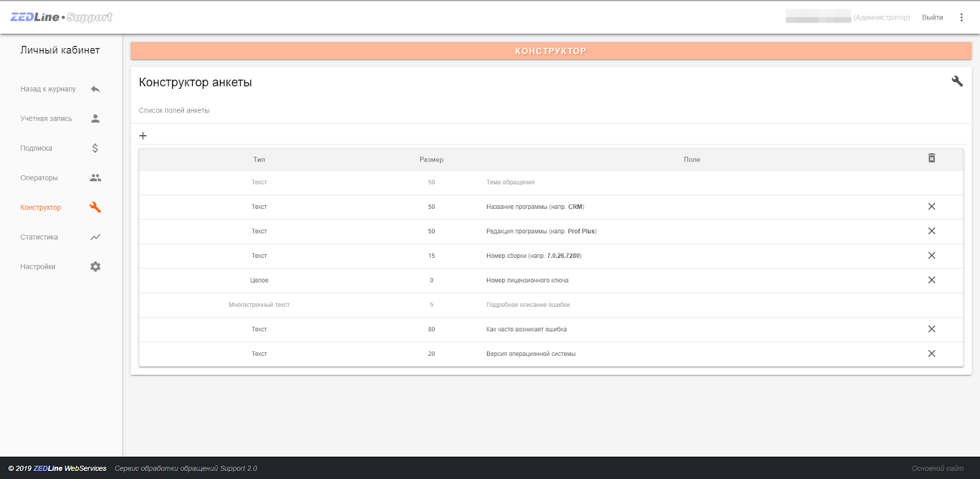Click the wrench icon in Конструктор анкеты card
Screen dimensions: 980x479
pos(957,81)
